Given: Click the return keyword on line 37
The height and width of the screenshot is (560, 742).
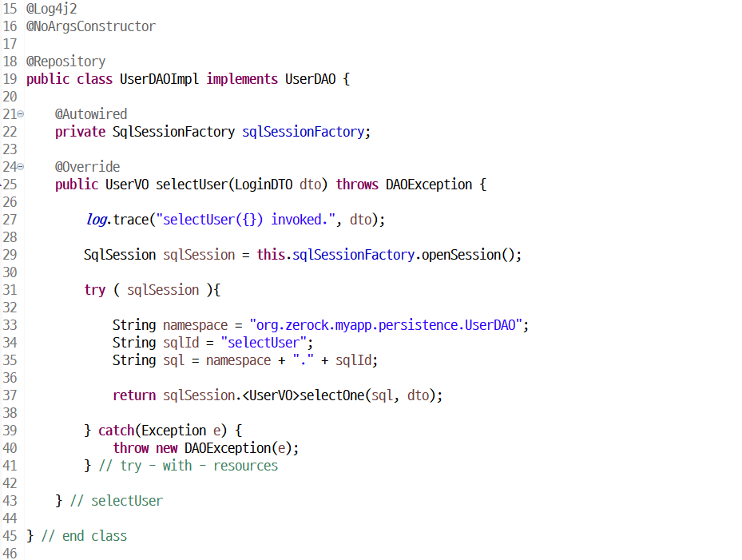Looking at the screenshot, I should 134,395.
